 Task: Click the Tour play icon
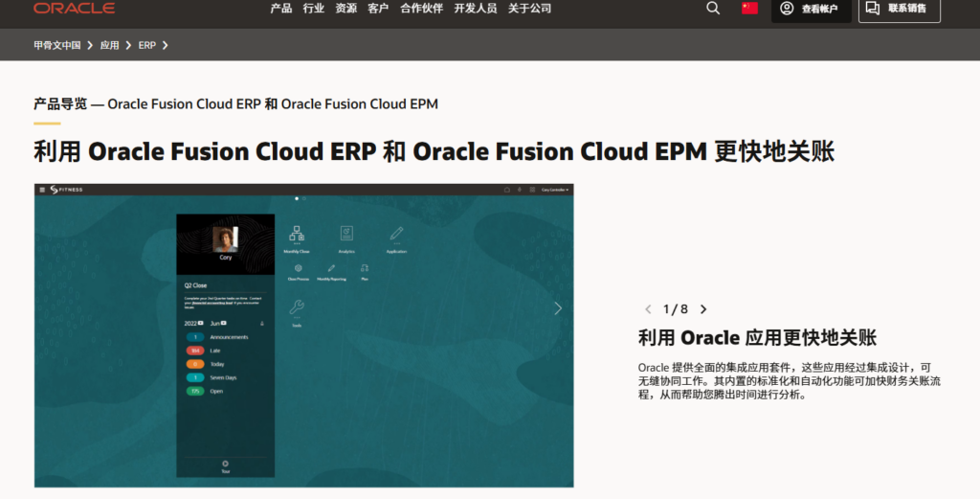(x=225, y=464)
